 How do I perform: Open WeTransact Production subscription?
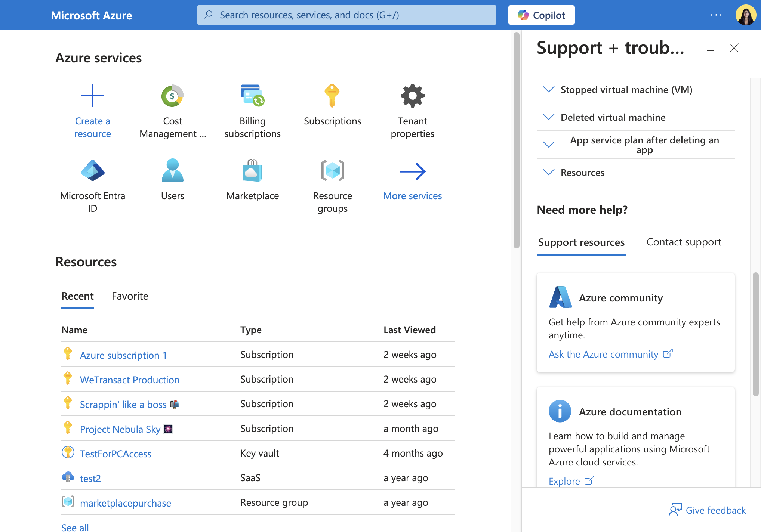129,380
